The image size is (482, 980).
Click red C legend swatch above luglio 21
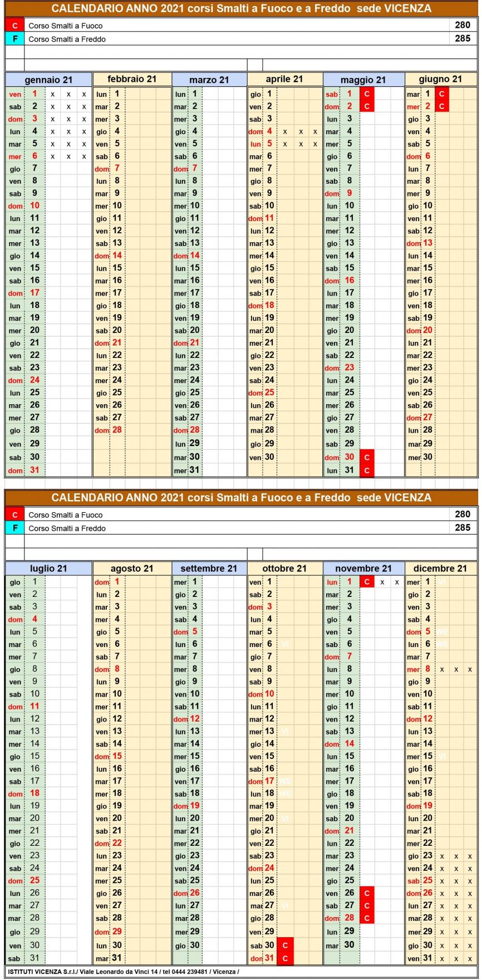14,514
